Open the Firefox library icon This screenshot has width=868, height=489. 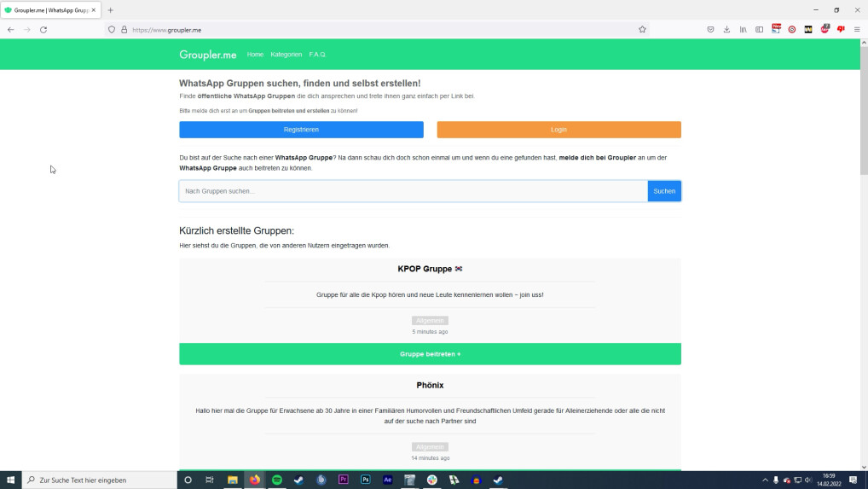click(x=743, y=29)
